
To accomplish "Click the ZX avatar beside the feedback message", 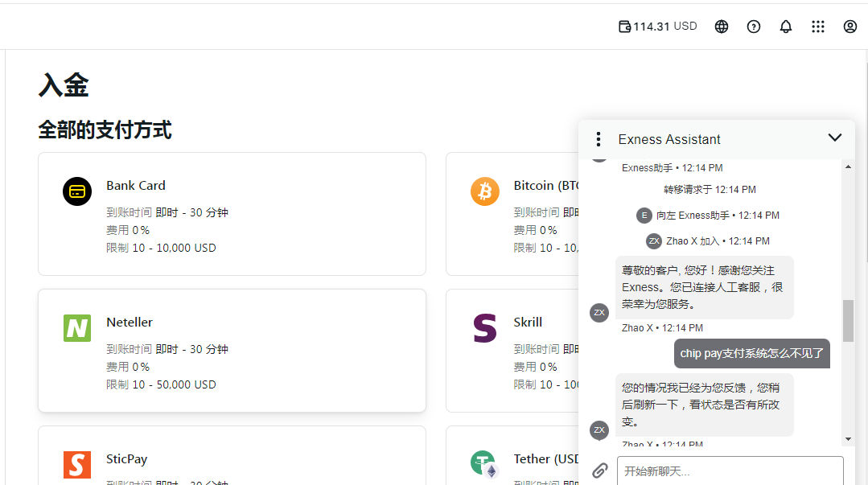I will (x=599, y=430).
